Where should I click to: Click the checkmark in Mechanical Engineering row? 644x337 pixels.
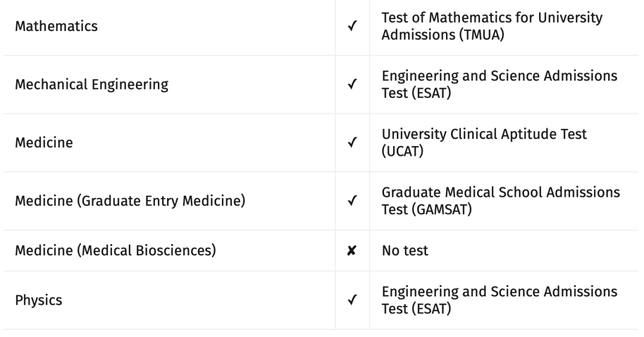(352, 84)
